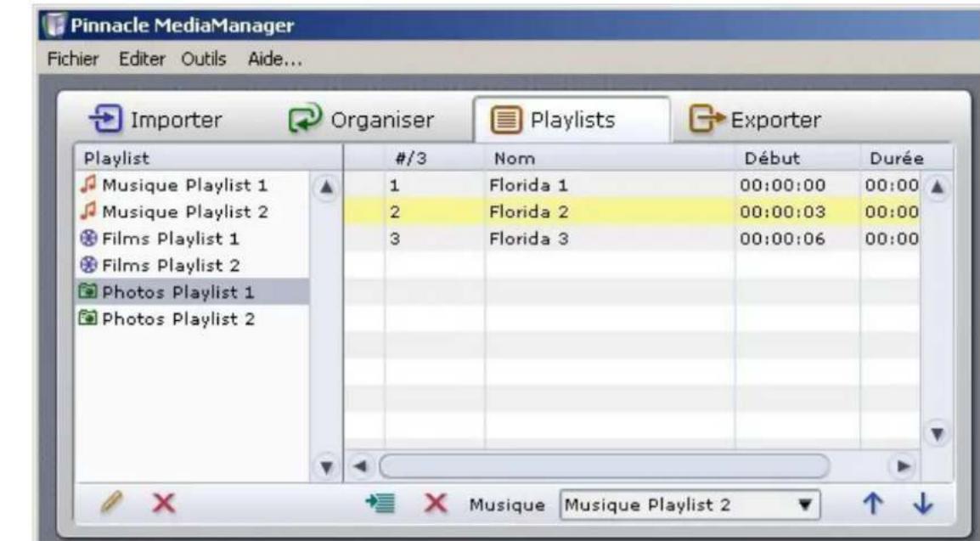Click the Pinnacle MediaManager title bar icon

tap(55, 25)
